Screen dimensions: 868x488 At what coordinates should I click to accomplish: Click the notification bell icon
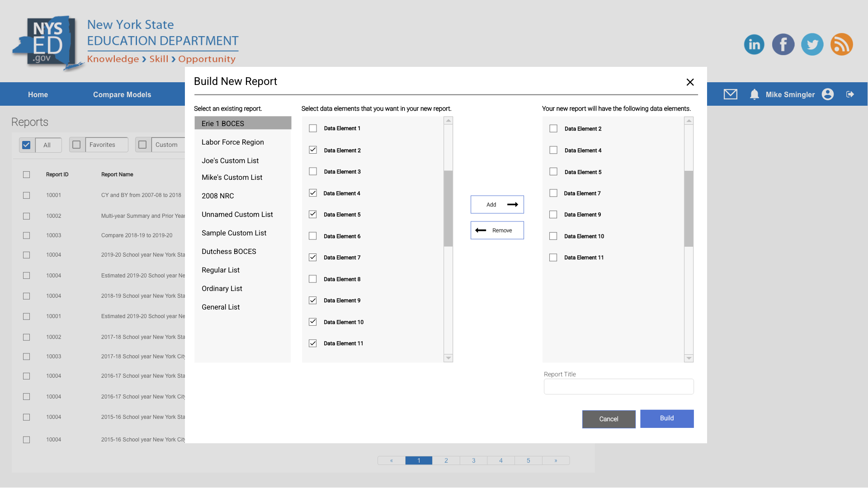pos(754,94)
